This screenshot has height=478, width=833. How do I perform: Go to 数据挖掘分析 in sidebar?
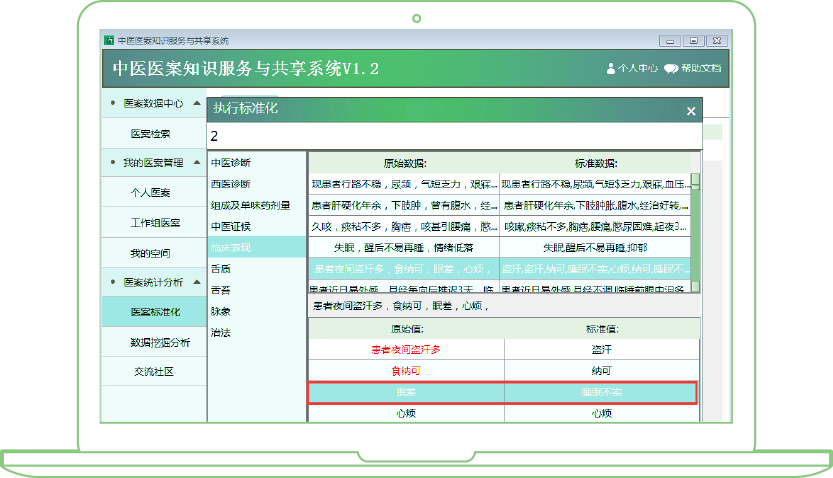[159, 342]
